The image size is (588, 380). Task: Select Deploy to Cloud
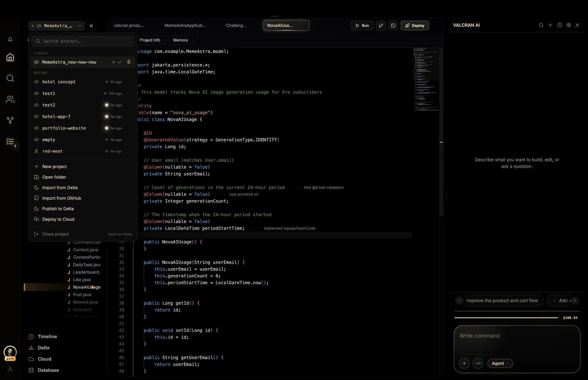(83, 219)
